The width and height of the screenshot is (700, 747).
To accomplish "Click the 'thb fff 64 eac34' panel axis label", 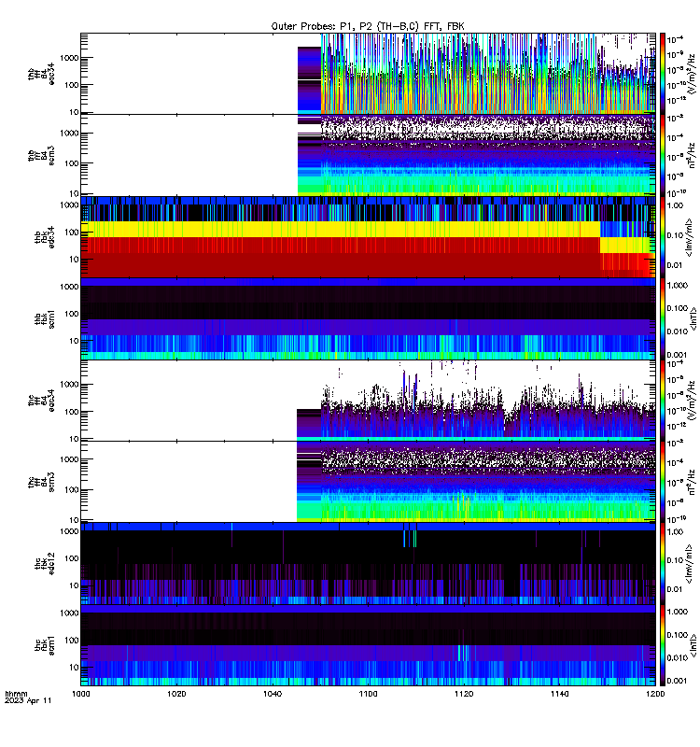I will (x=41, y=74).
